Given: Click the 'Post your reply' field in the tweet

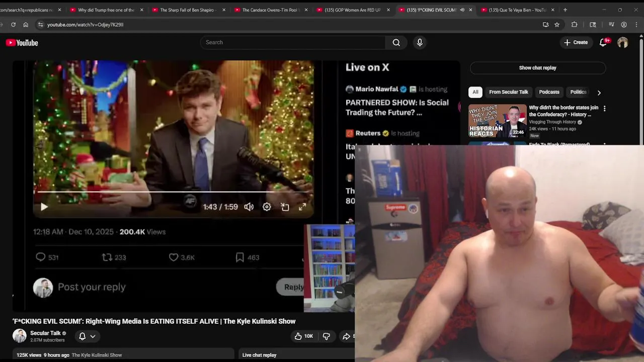Looking at the screenshot, I should (x=92, y=287).
